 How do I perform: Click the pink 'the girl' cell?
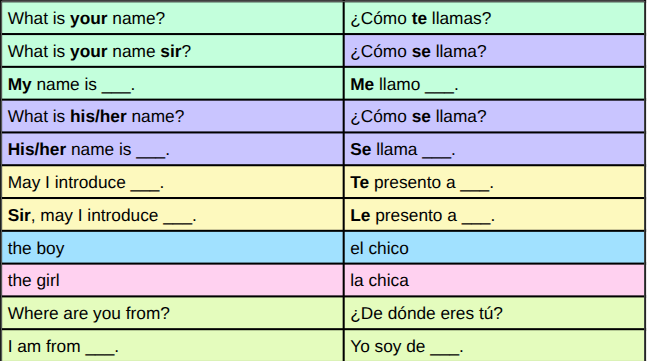click(173, 280)
